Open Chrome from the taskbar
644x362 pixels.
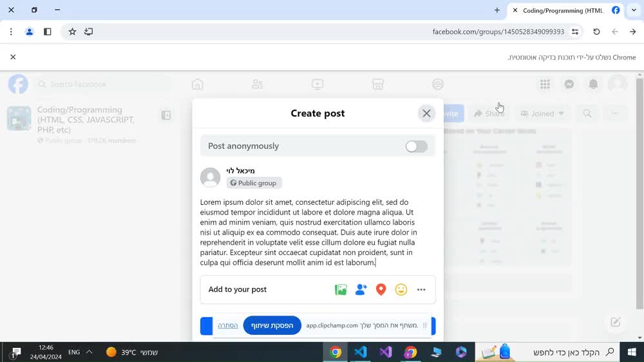(336, 352)
